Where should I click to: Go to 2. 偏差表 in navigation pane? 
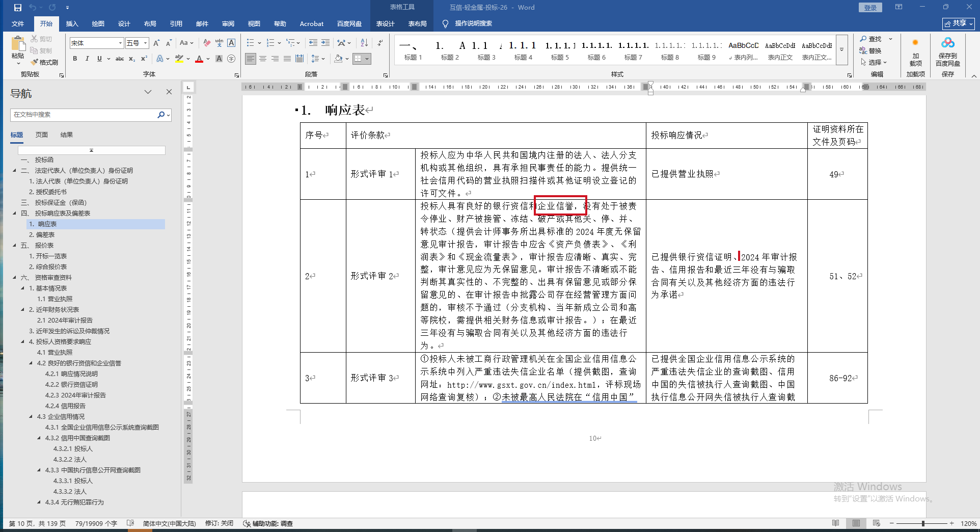(x=42, y=235)
